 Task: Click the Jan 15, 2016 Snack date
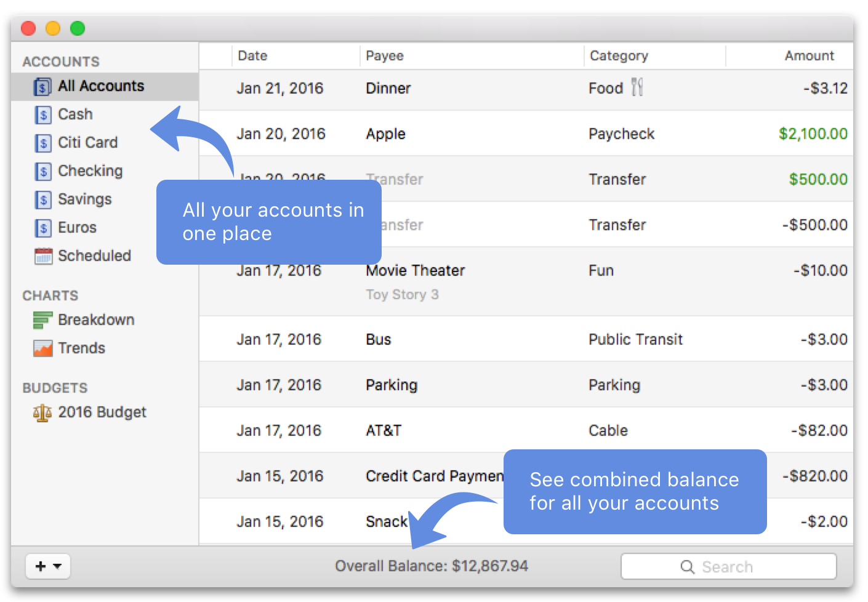click(279, 522)
